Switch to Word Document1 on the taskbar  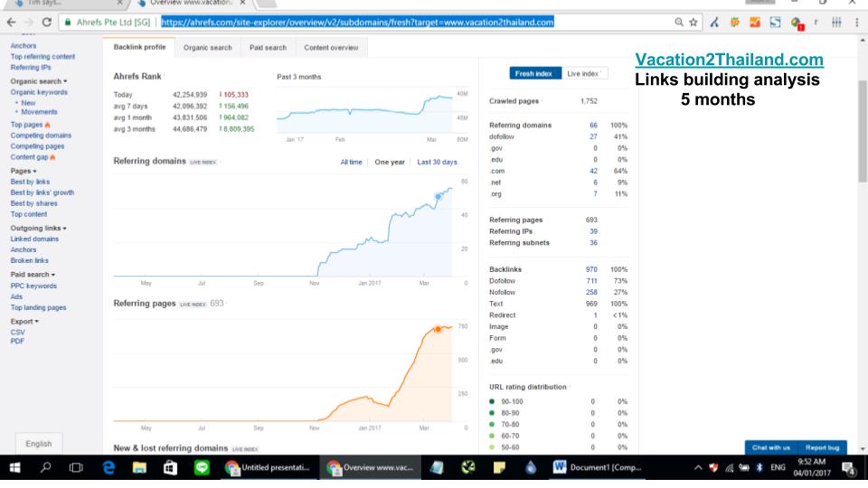pos(598,467)
